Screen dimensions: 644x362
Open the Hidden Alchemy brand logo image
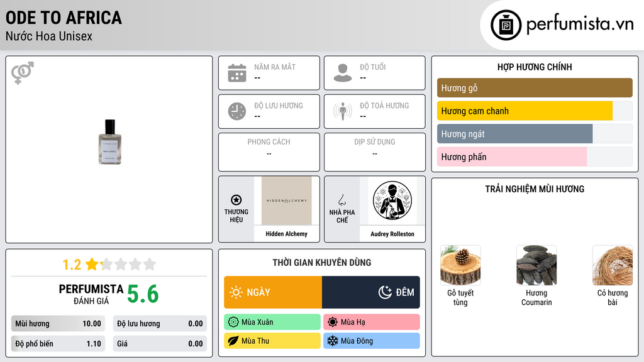click(x=287, y=200)
